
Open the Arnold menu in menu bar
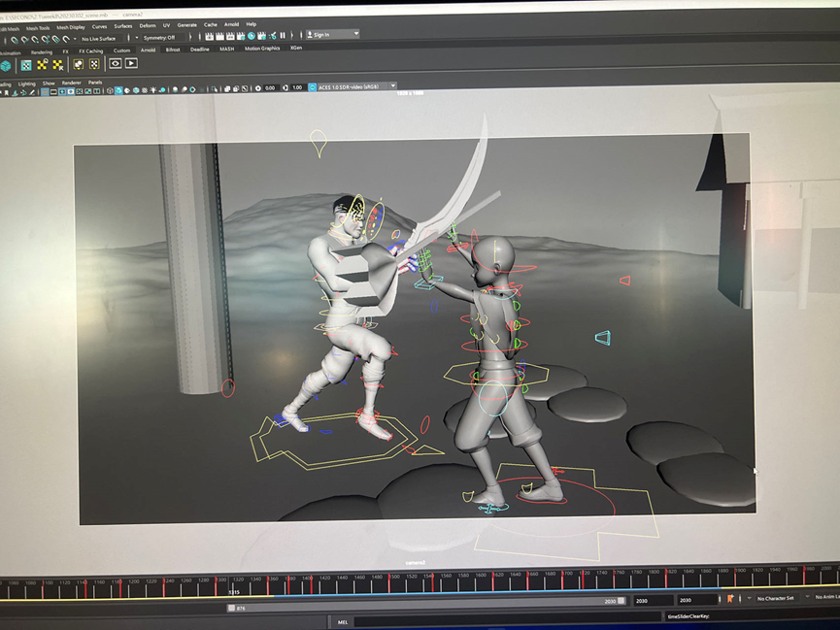coord(231,24)
